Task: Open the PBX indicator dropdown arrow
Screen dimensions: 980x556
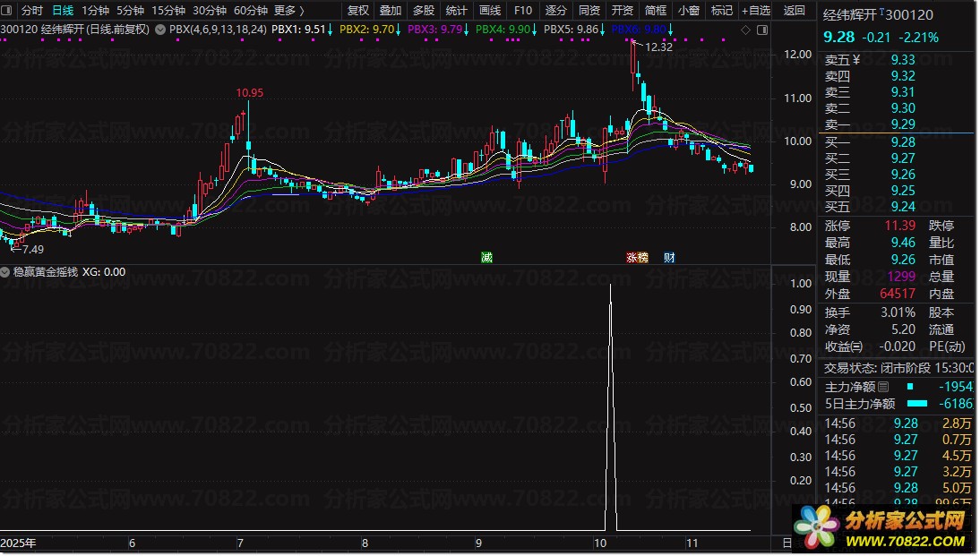Action: [x=159, y=30]
